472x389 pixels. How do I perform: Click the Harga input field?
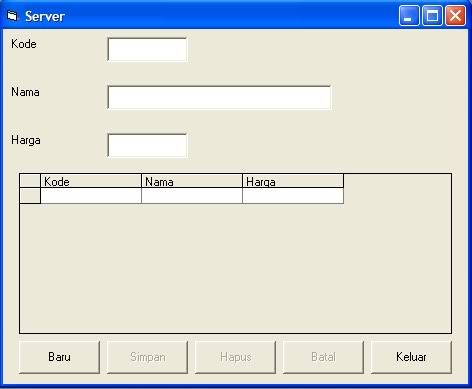pyautogui.click(x=147, y=146)
